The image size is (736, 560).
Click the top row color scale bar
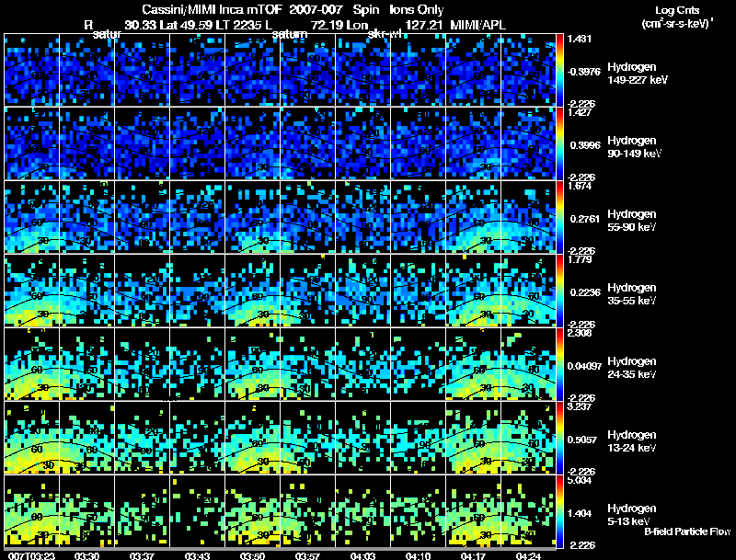[559, 70]
